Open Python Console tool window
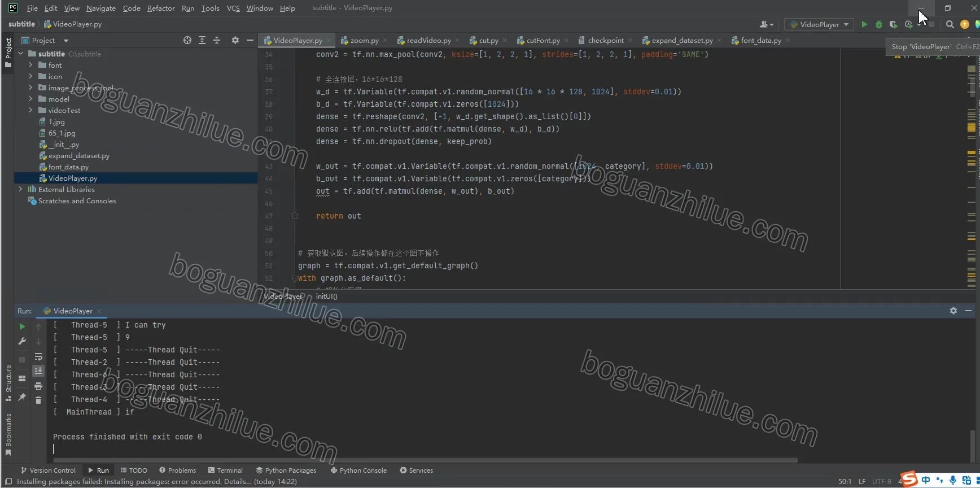This screenshot has width=980, height=488. click(358, 470)
